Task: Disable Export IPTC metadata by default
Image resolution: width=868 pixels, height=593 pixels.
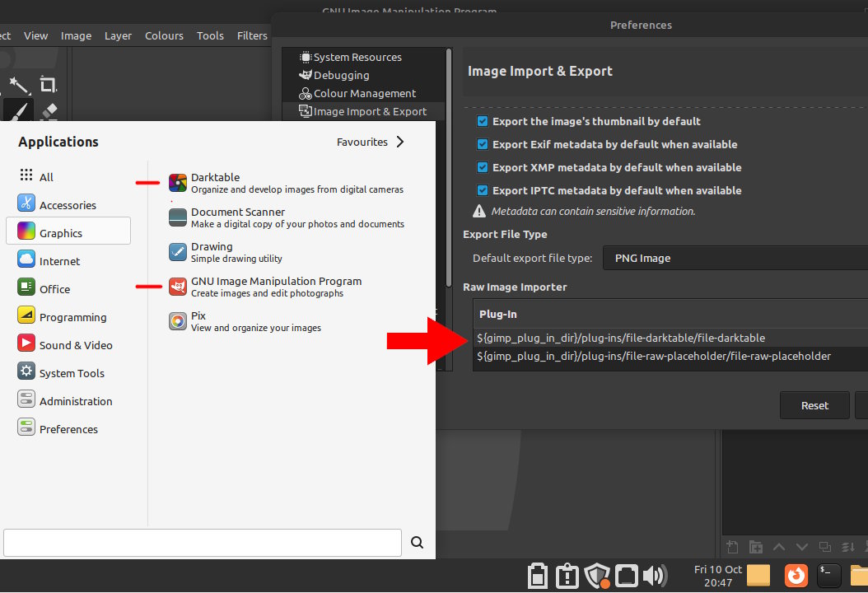Action: 483,190
